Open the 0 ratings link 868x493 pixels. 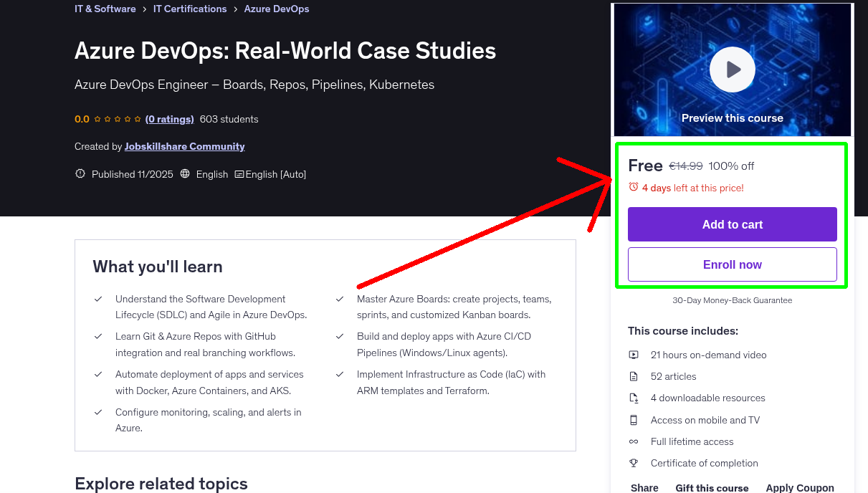tap(169, 119)
